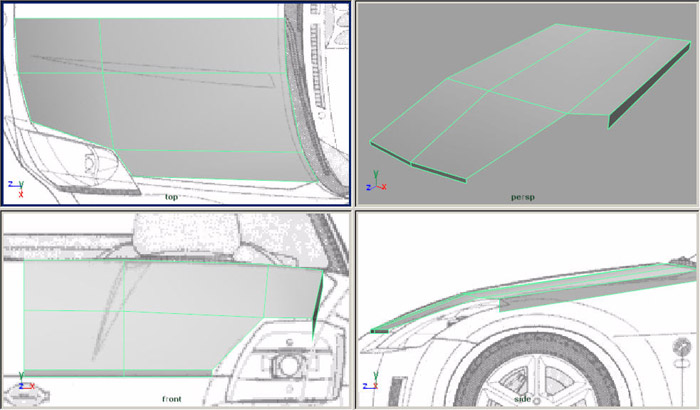Click the 'side' viewport label
Viewport: 700px width, 410px height.
coord(522,399)
